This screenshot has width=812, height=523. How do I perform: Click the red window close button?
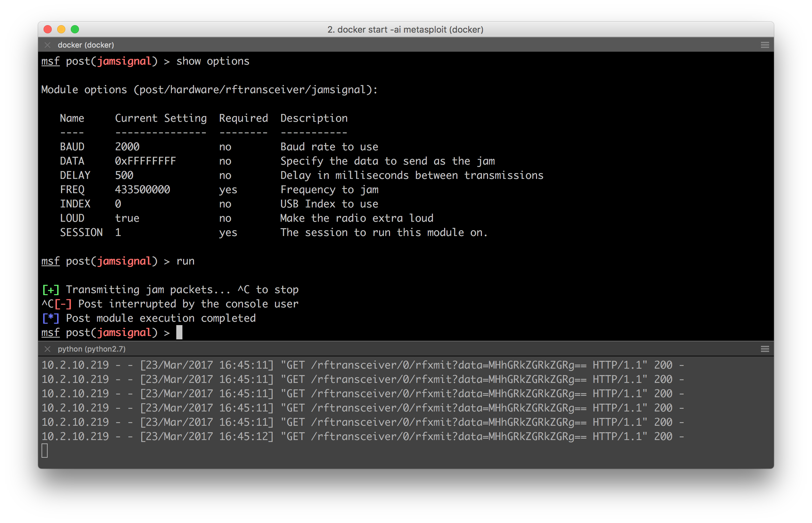click(x=48, y=30)
